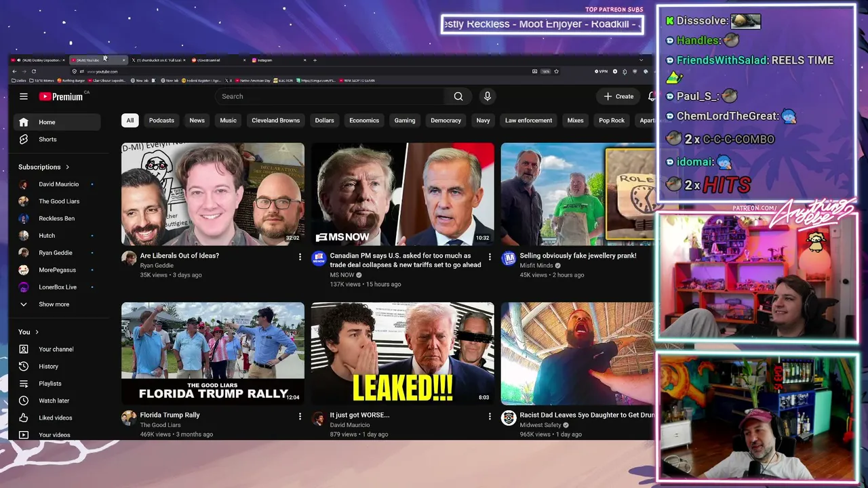The image size is (868, 488).
Task: Select the Law enforcement filter chip
Action: [528, 121]
